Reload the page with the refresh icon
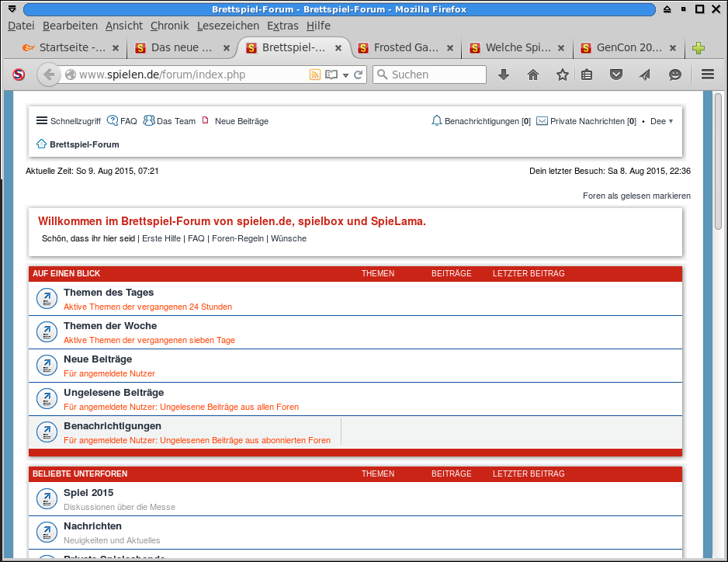 [358, 75]
